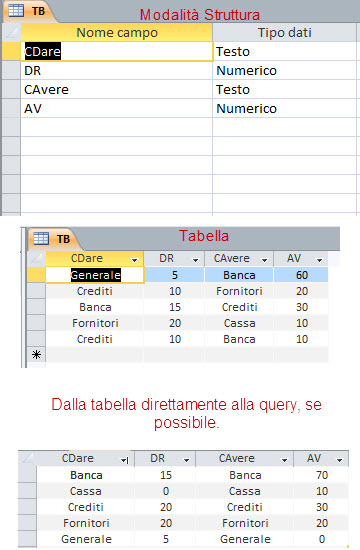Image resolution: width=360 pixels, height=550 pixels.
Task: Select the TB datasheet tab labeled Tabella
Action: (x=53, y=239)
